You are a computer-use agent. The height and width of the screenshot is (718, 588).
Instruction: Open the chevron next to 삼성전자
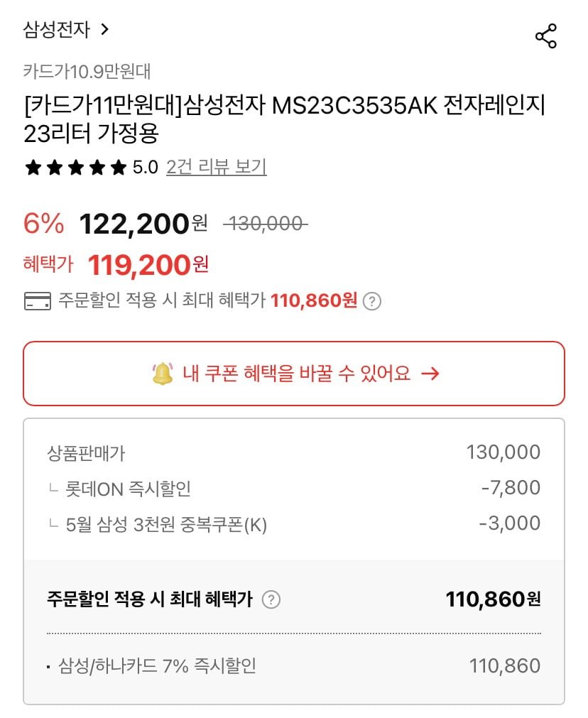tap(105, 29)
